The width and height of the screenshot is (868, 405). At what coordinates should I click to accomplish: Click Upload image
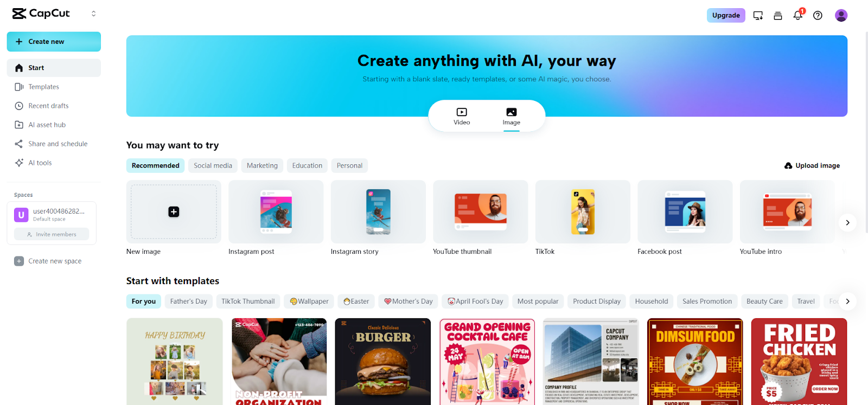[812, 165]
